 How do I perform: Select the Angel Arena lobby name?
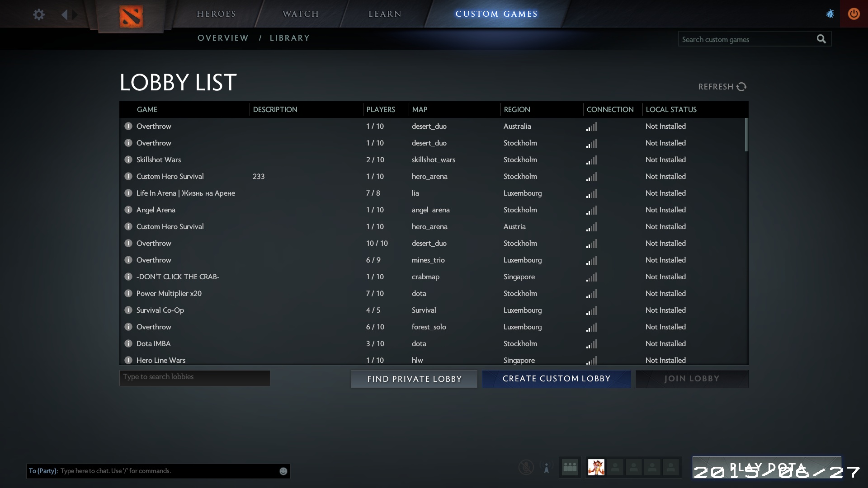(156, 210)
